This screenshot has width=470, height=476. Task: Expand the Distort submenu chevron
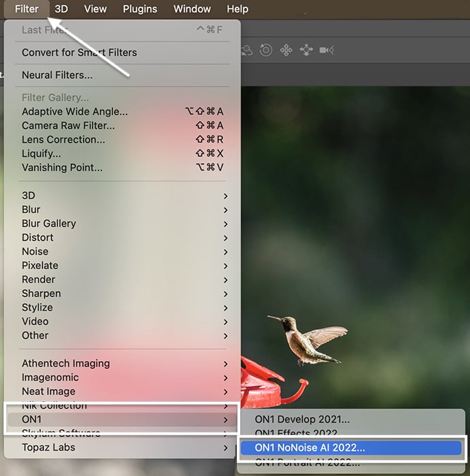[x=226, y=238]
